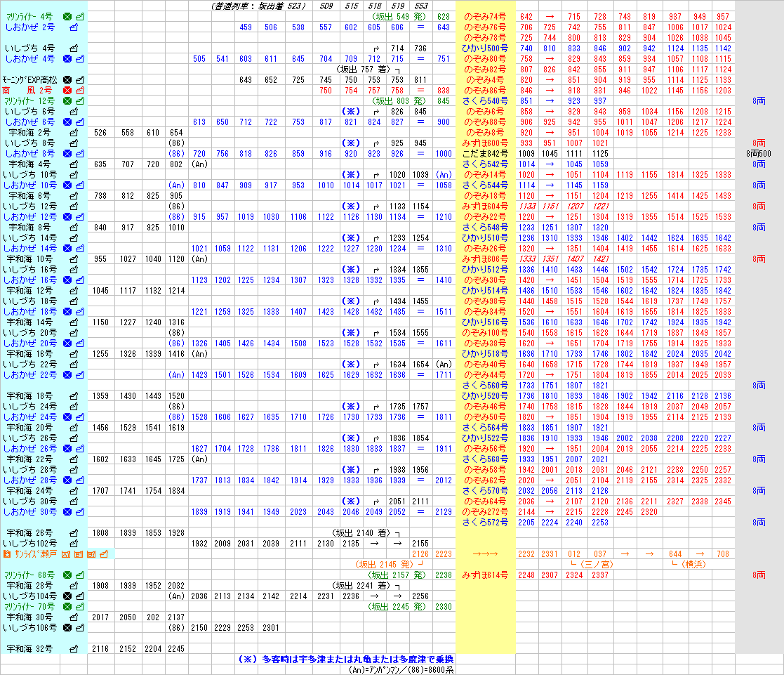Screen dimensions: 784x675
Task: Click the black Green Car icon beside いしづち106号
Action: click(67, 627)
